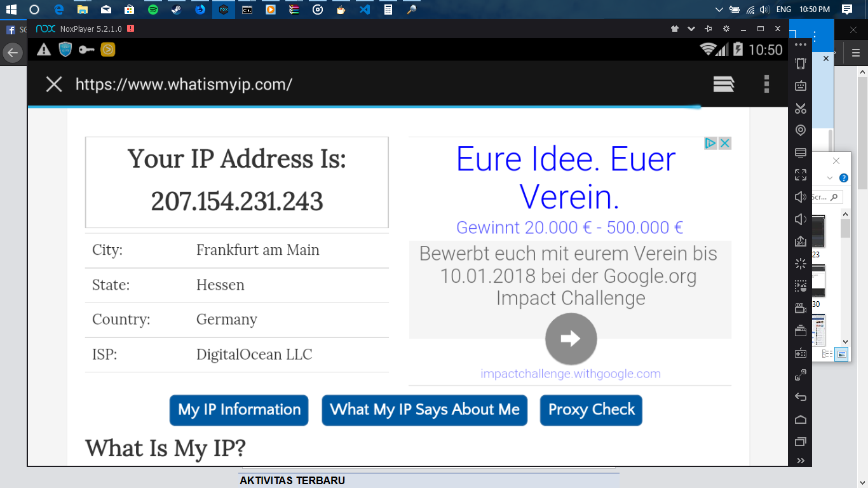
Task: Show hidden system tray icons chevron
Action: tap(719, 10)
